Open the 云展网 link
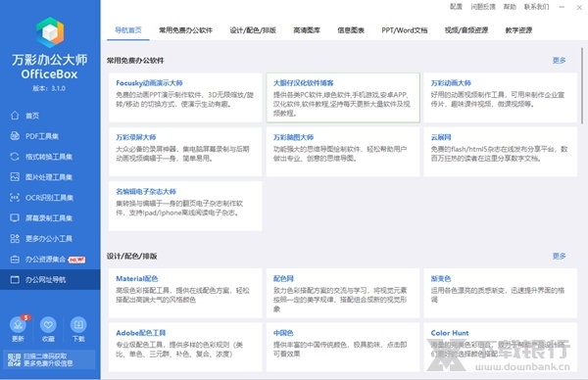Screen dimensions: 588x380 coord(441,137)
